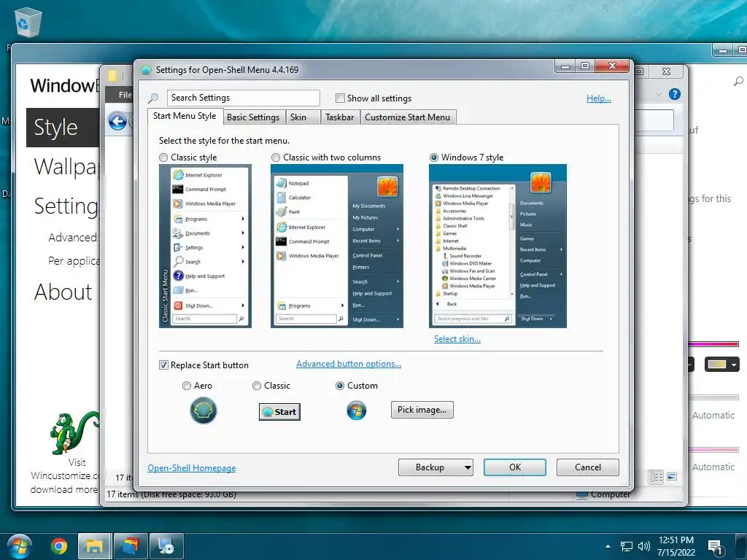
Task: Open the Backup dropdown button
Action: point(436,467)
